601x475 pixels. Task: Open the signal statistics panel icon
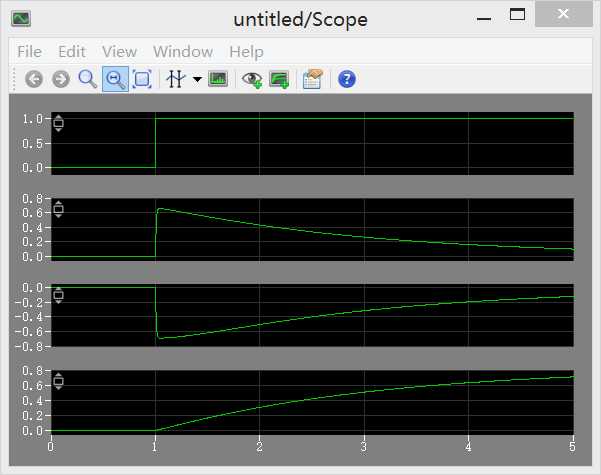click(x=218, y=79)
